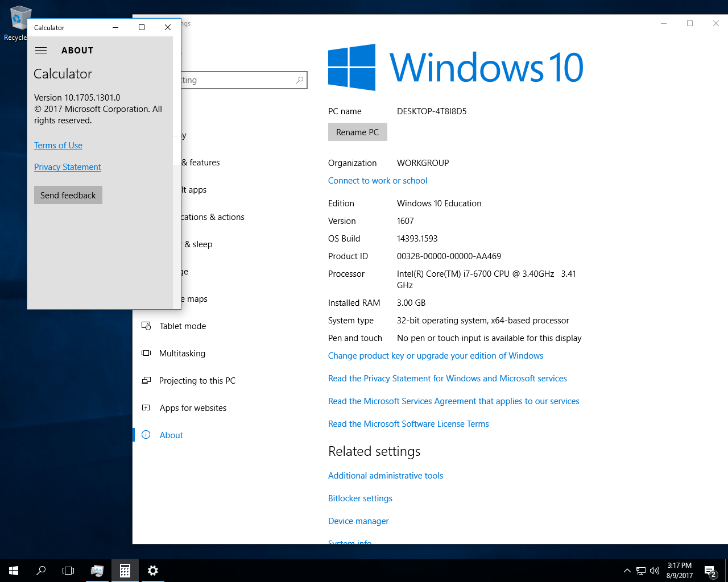
Task: Click the Rename PC button
Action: pyautogui.click(x=358, y=132)
